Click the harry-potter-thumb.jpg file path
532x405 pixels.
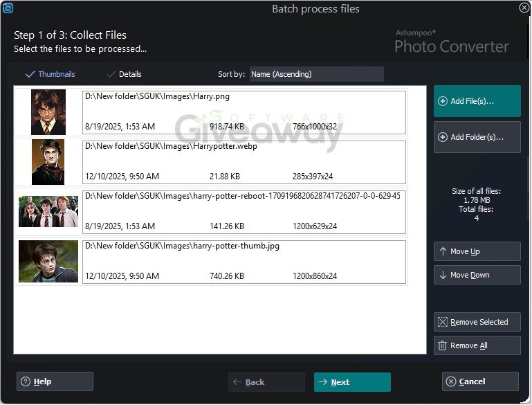[x=182, y=246]
